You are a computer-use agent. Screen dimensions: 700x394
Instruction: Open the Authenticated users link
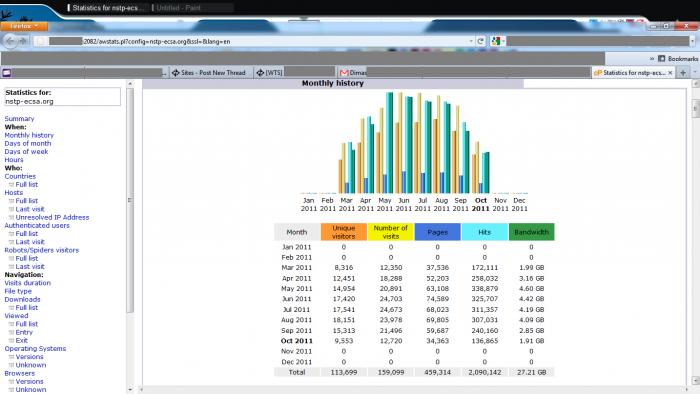pyautogui.click(x=37, y=225)
